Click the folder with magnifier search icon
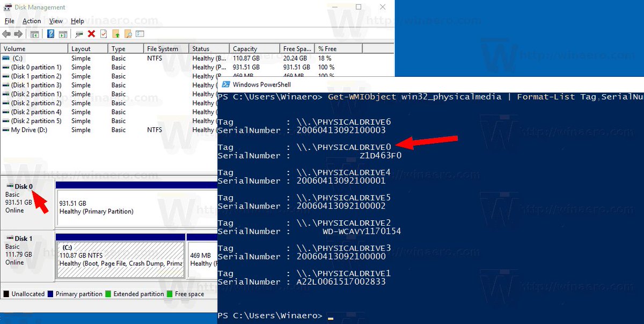Viewport: 644px width, 324px height. tap(128, 34)
